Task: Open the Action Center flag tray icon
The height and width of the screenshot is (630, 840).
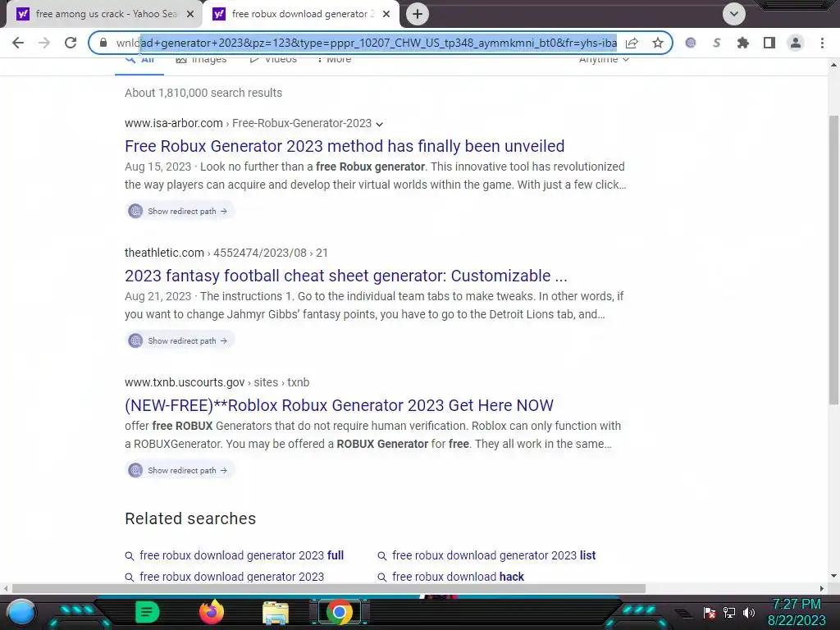Action: click(710, 612)
